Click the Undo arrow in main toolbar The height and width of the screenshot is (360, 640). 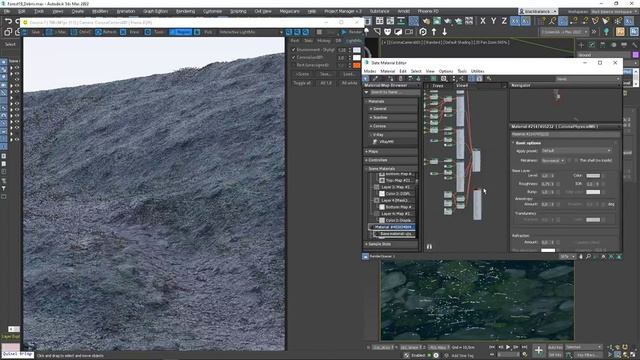point(8,21)
